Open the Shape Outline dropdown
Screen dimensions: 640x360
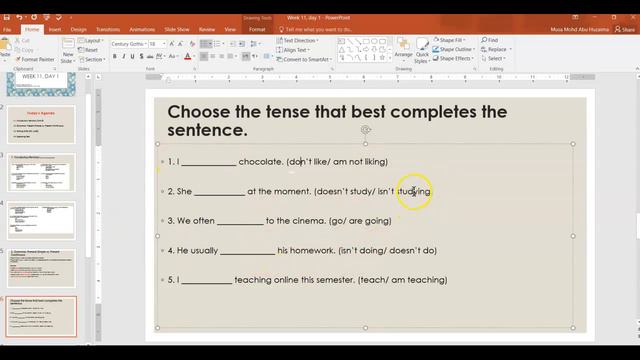tap(454, 49)
